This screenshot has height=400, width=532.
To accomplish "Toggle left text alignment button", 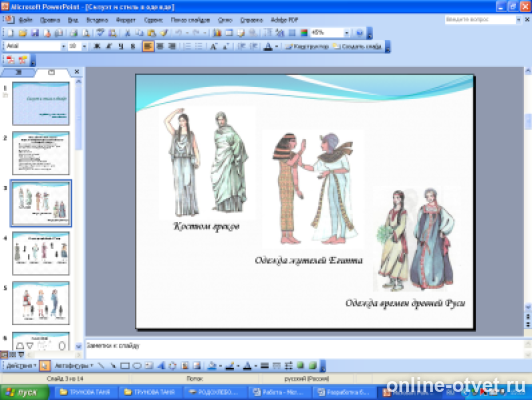I will pyautogui.click(x=148, y=46).
